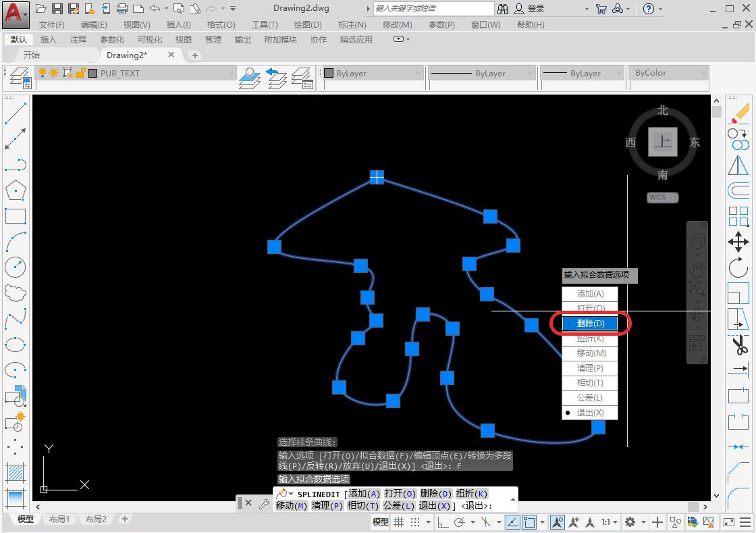Screen dimensions: 756x533
Task: Click the SPLINEDIT command line input
Action: pos(395,500)
